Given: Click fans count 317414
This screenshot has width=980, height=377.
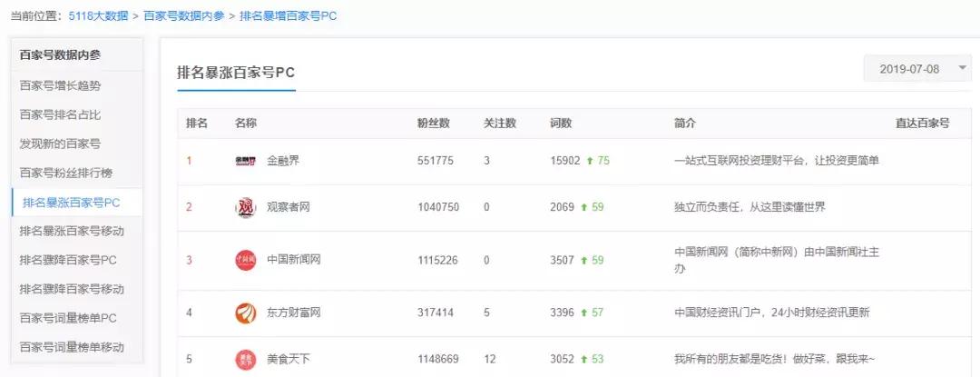Looking at the screenshot, I should point(436,313).
